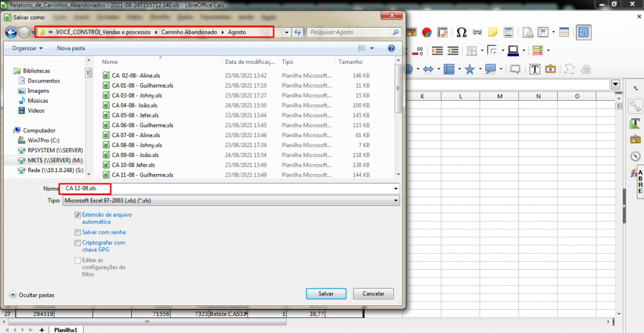Open the sidebar Properties wrench icon

pos(635,107)
